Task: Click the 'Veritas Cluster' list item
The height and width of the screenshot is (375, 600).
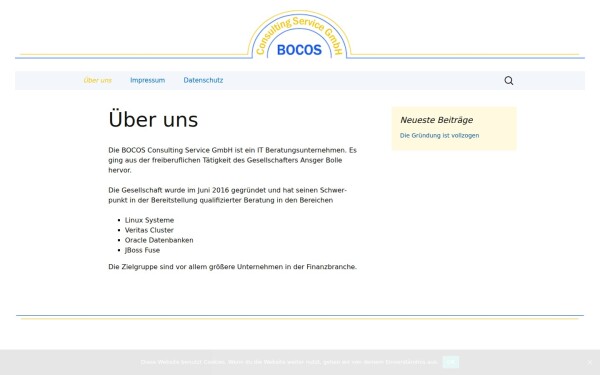Action: [149, 230]
